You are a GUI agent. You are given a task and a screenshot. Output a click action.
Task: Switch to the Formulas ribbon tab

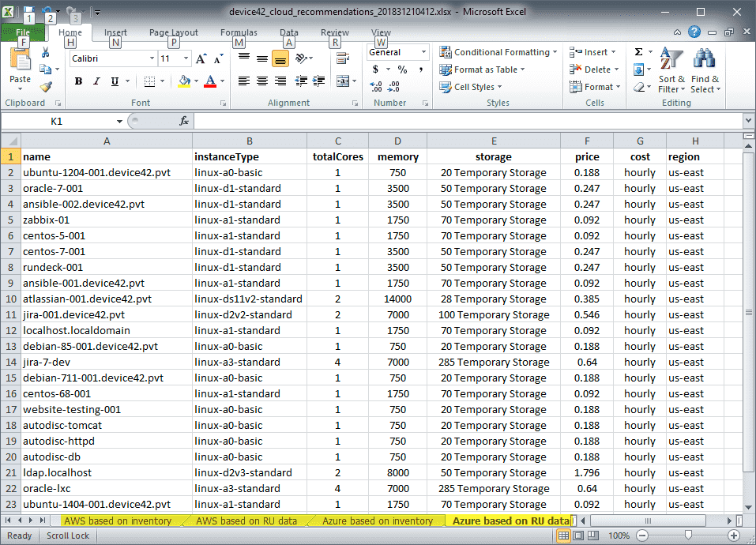pos(239,32)
